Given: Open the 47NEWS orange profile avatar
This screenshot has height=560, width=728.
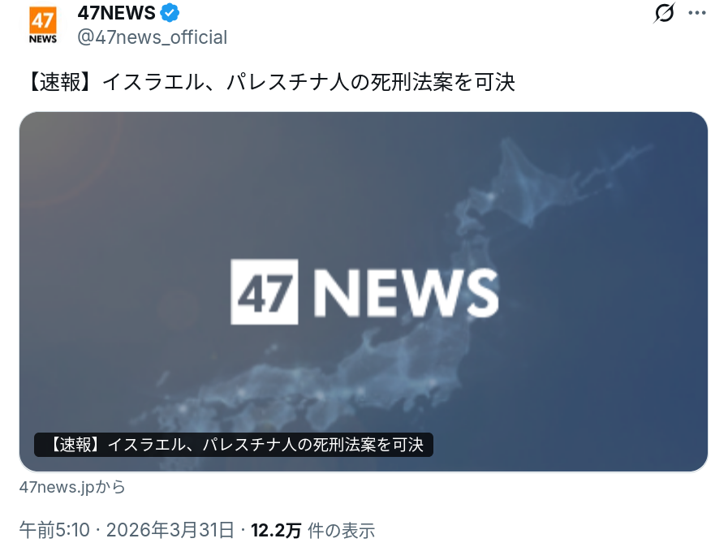Looking at the screenshot, I should point(43,25).
